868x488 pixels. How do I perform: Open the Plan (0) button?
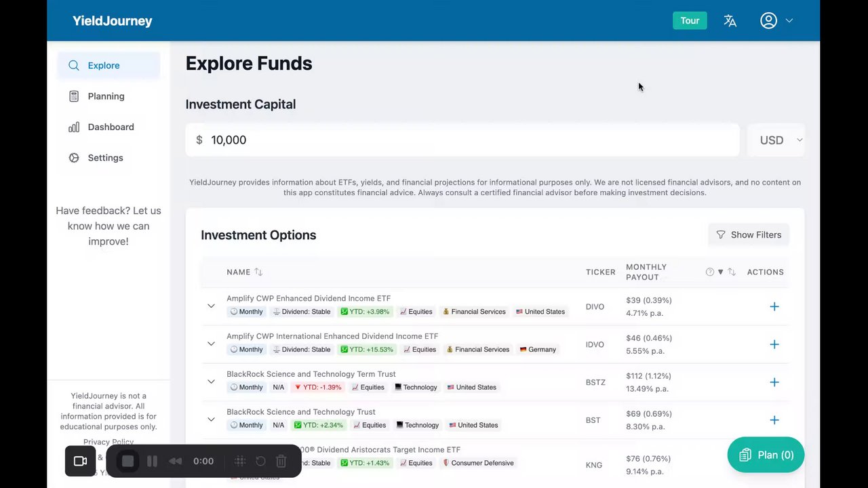pyautogui.click(x=766, y=455)
